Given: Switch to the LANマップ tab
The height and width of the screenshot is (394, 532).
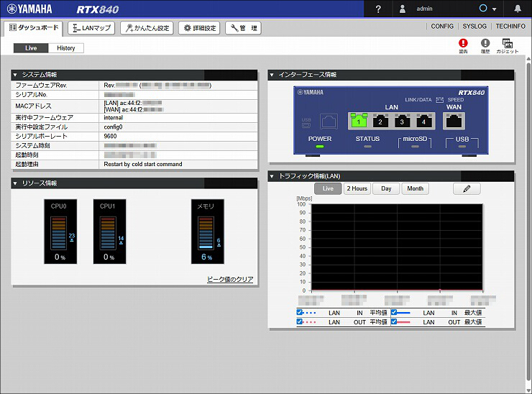Looking at the screenshot, I should click(x=92, y=28).
